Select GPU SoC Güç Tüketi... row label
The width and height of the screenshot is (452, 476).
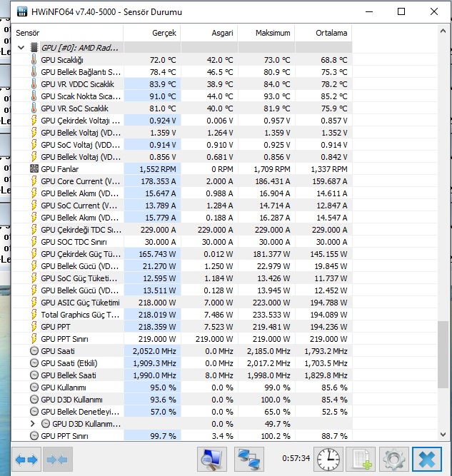pos(79,278)
